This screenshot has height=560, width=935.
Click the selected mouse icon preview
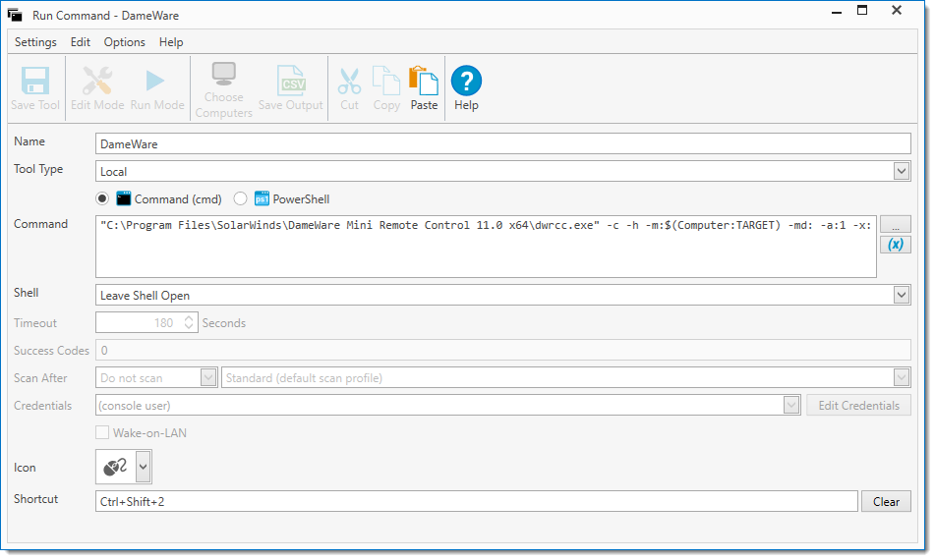click(x=116, y=467)
